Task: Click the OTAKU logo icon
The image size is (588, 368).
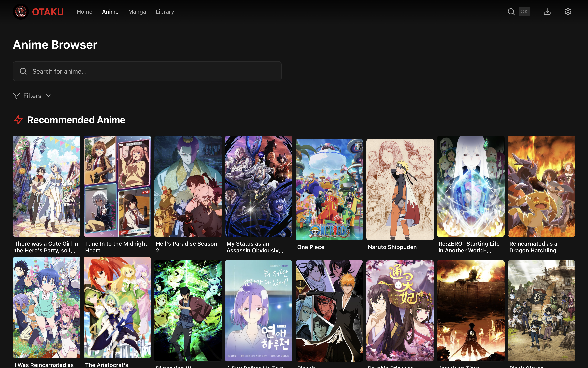Action: click(21, 11)
